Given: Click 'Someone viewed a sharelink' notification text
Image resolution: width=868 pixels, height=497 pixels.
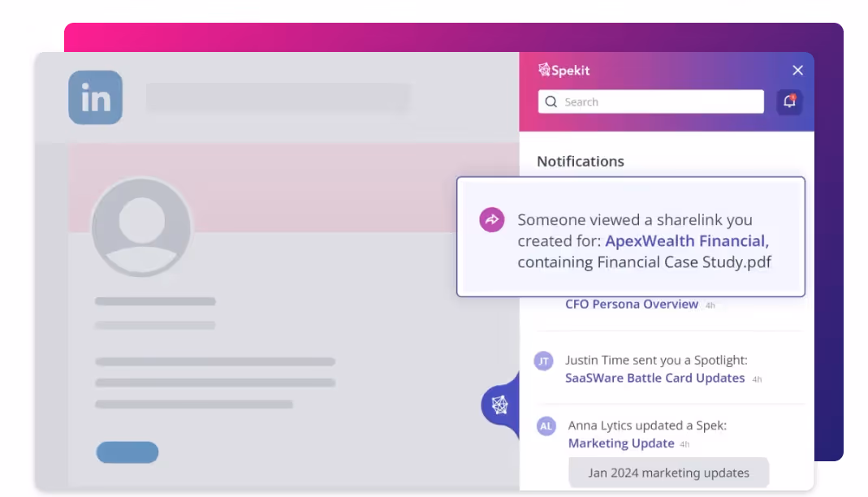Looking at the screenshot, I should tap(645, 240).
